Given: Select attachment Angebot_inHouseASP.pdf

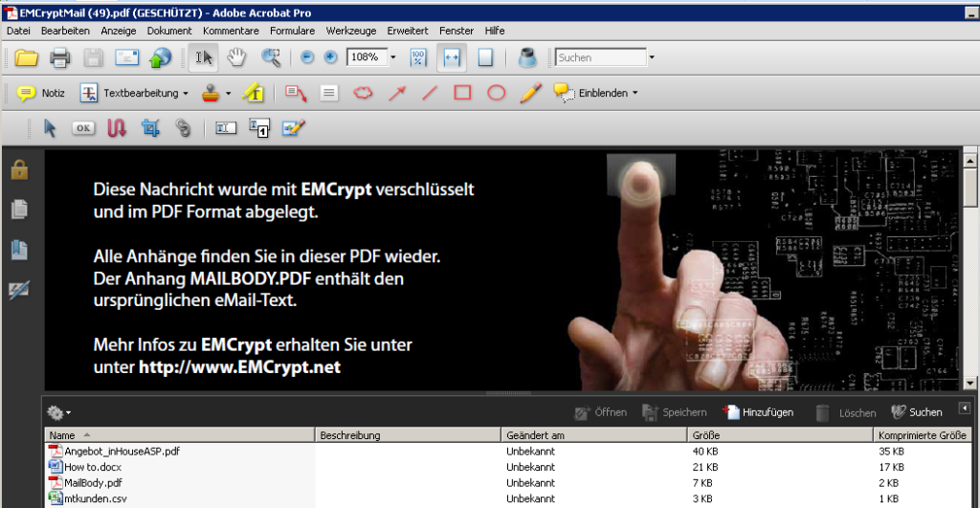Looking at the screenshot, I should 122,452.
